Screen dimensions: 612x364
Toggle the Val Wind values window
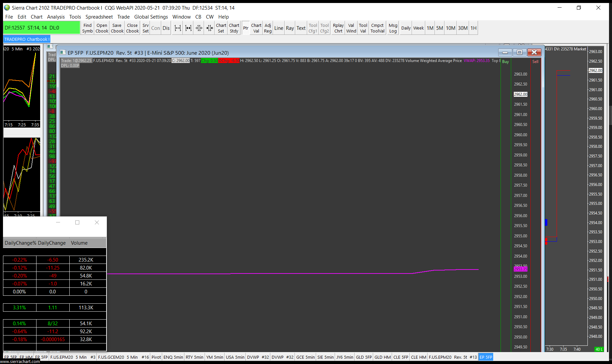(x=351, y=28)
